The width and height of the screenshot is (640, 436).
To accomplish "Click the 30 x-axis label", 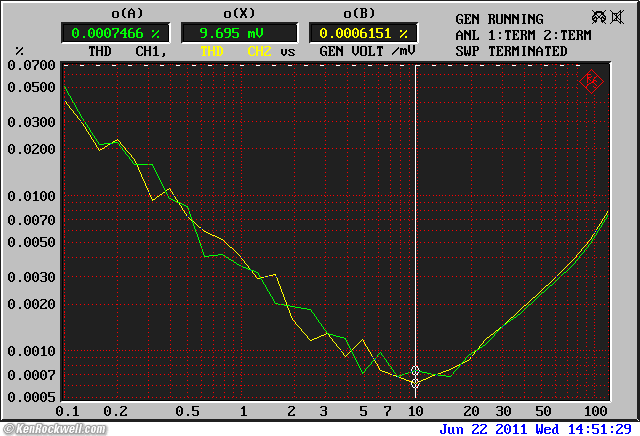I will tap(503, 411).
